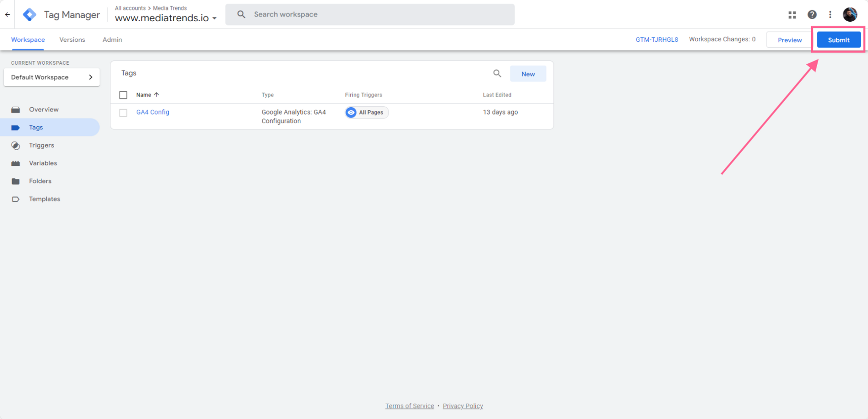Switch to the Admin tab
This screenshot has height=419, width=868.
(112, 40)
